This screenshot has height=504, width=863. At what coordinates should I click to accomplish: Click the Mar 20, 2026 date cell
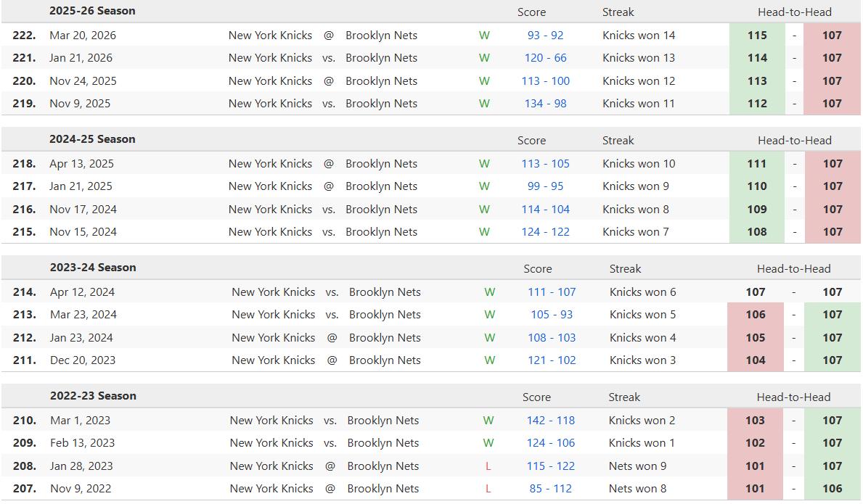[x=83, y=35]
